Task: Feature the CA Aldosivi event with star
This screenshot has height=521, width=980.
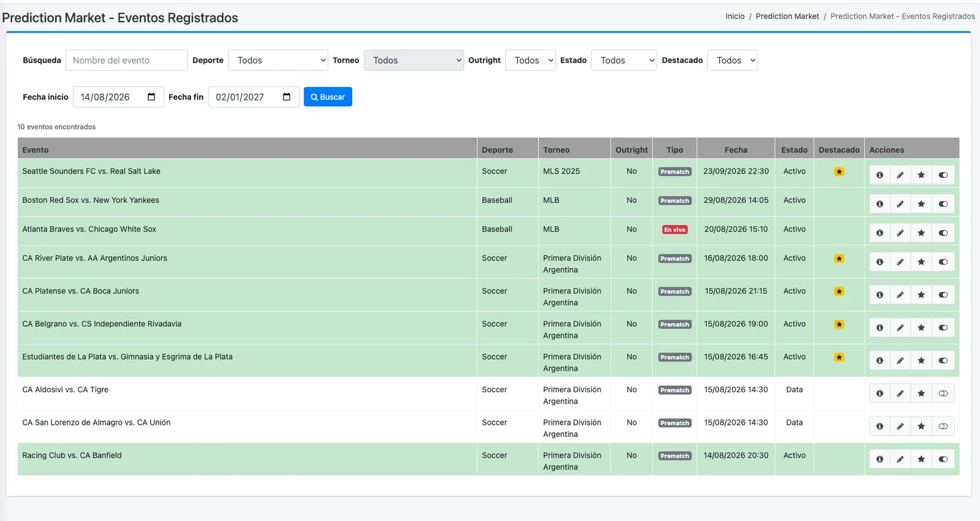Action: [x=921, y=394]
